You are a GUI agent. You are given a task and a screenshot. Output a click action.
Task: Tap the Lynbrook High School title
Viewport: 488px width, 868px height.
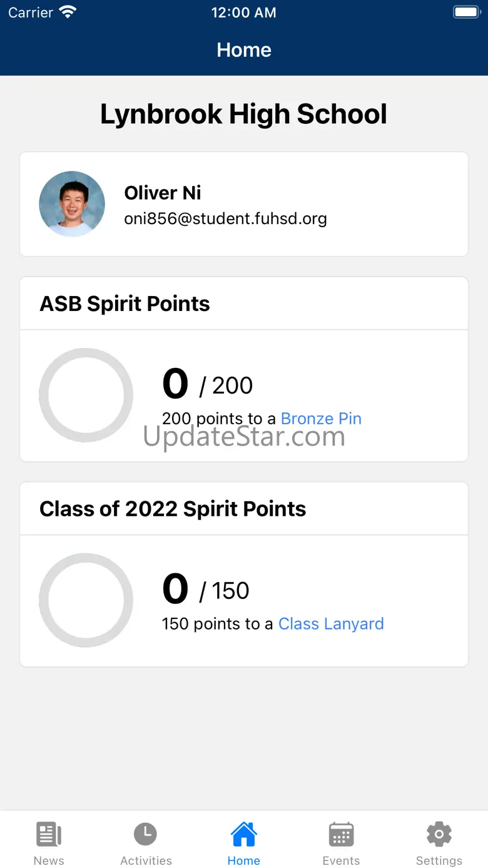tap(243, 115)
